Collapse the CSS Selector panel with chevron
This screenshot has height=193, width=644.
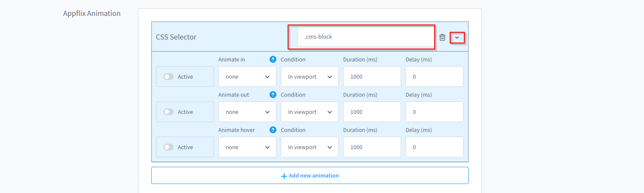[x=457, y=37]
